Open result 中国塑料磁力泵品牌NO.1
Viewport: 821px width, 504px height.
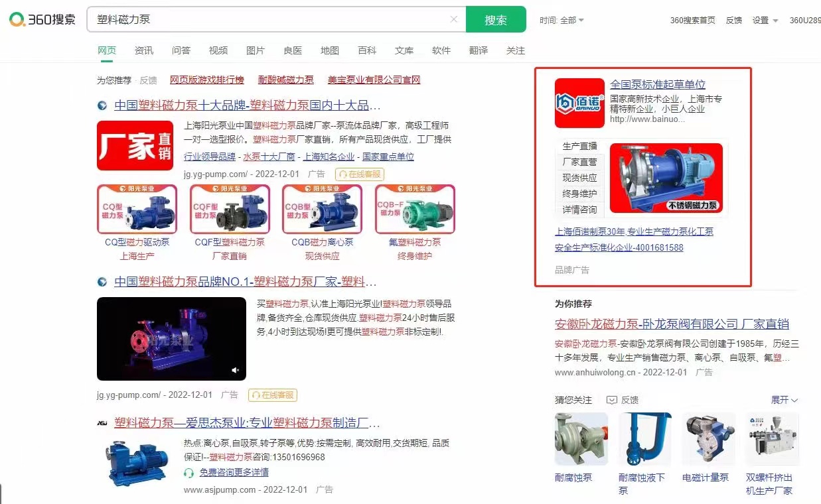[246, 282]
